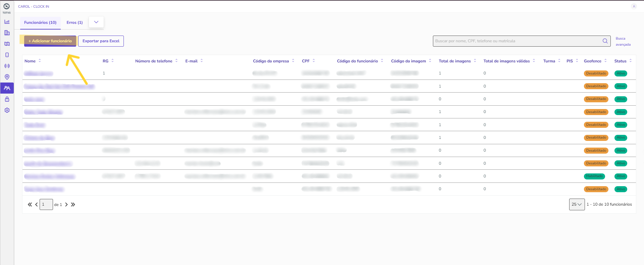Expand the chevron dropdown beside Erros tab

96,22
